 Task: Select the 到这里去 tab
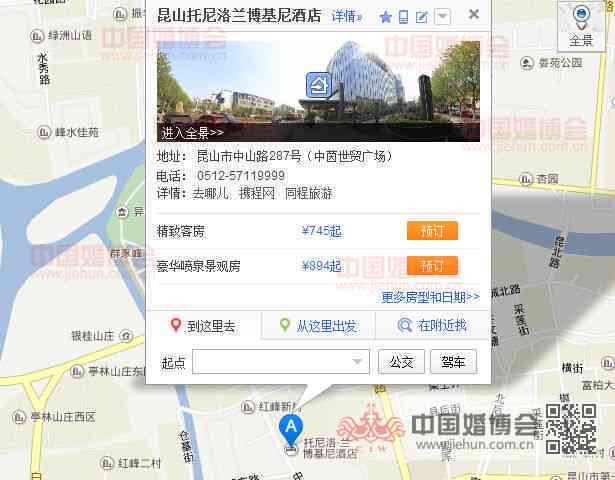[203, 325]
